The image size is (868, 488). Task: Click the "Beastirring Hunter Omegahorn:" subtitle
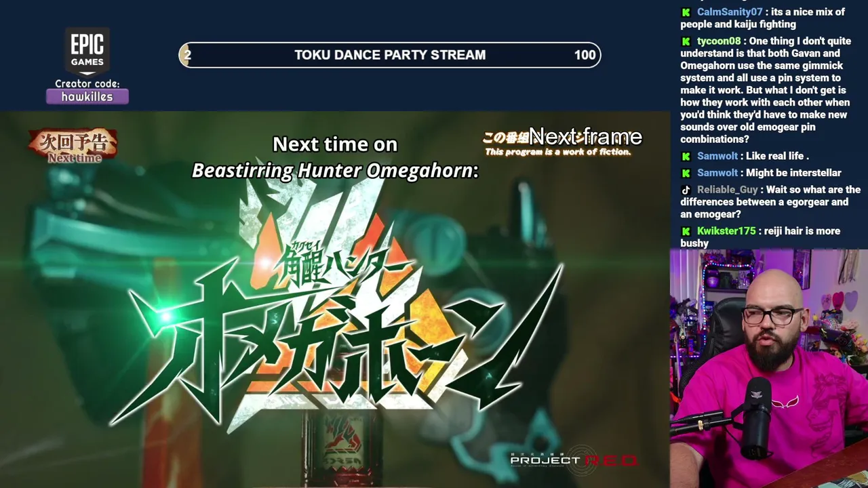pyautogui.click(x=335, y=171)
